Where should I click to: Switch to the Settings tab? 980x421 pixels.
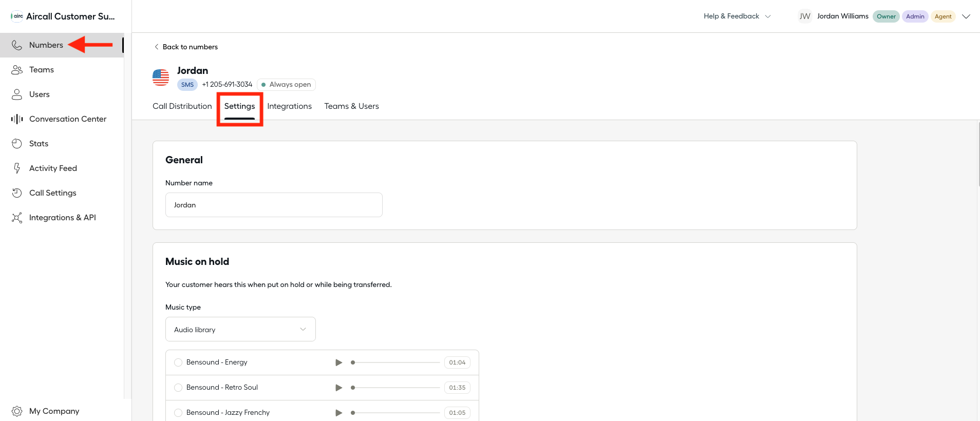click(x=239, y=106)
